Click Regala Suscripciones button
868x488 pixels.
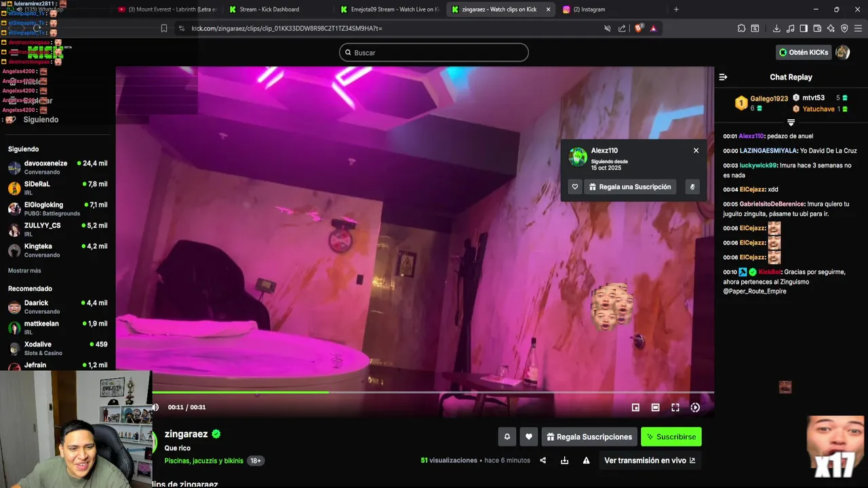point(589,436)
